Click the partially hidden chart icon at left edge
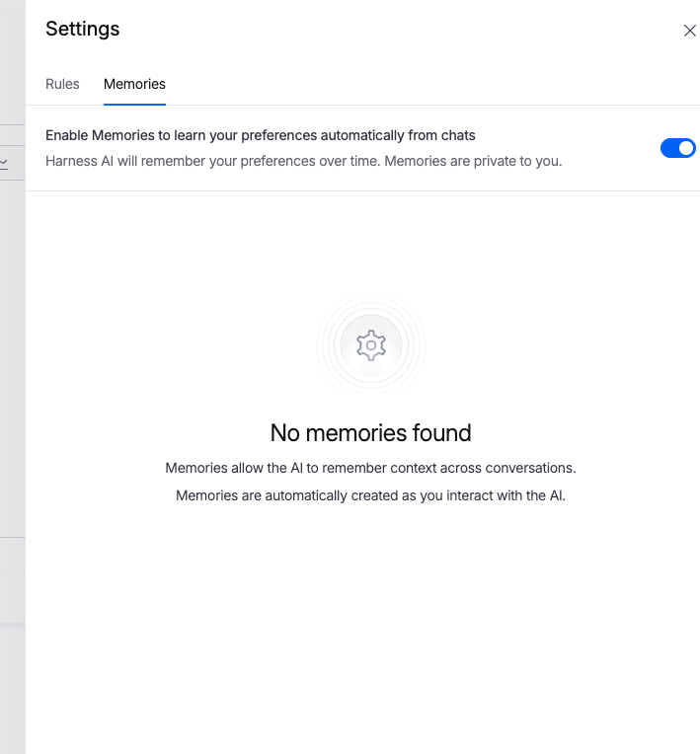The height and width of the screenshot is (754, 700). pos(5,162)
